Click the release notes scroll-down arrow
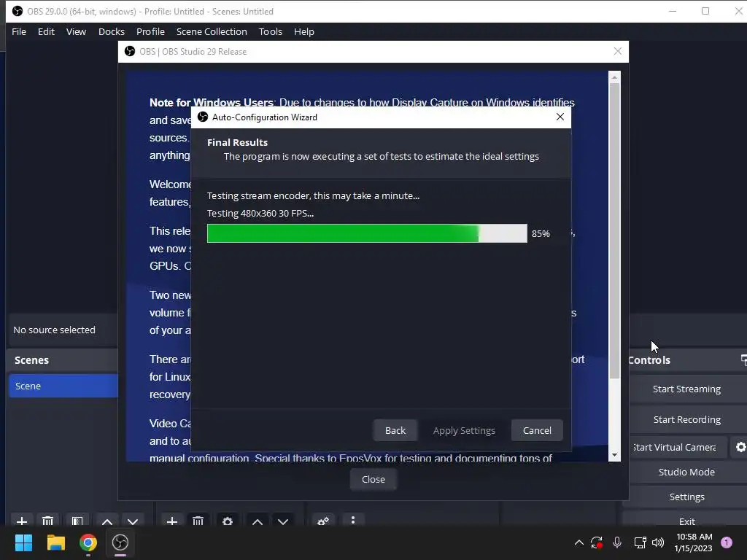The width and height of the screenshot is (747, 560). click(x=614, y=455)
